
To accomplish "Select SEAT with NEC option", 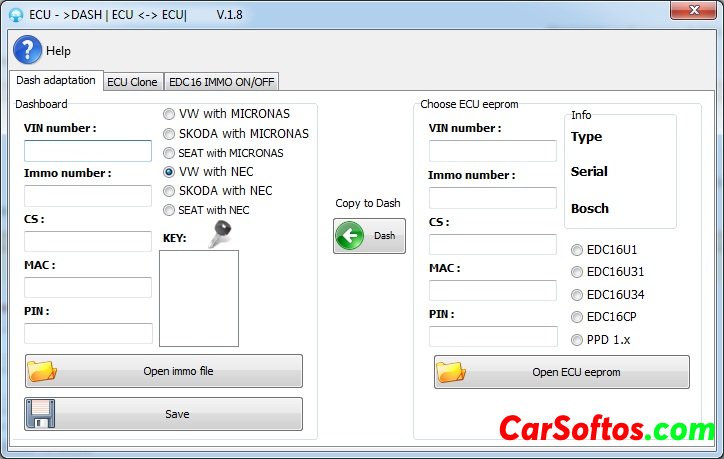I will (x=169, y=210).
